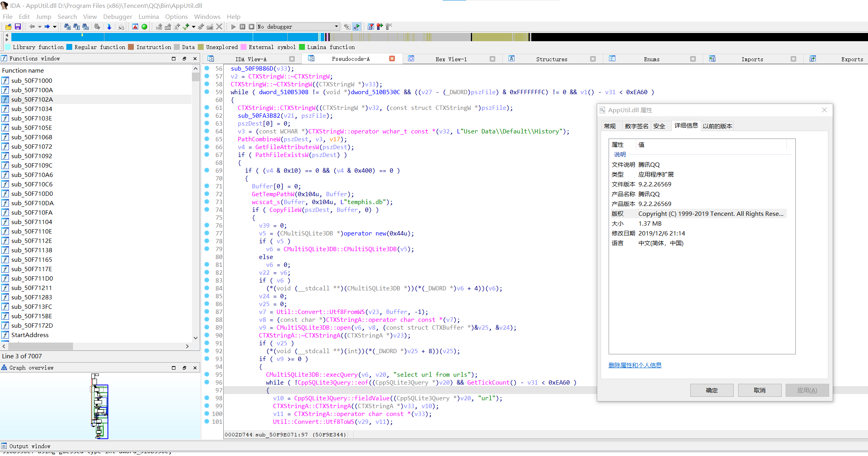The width and height of the screenshot is (868, 456).
Task: Switch to the Hex View-1 tab
Action: [451, 59]
